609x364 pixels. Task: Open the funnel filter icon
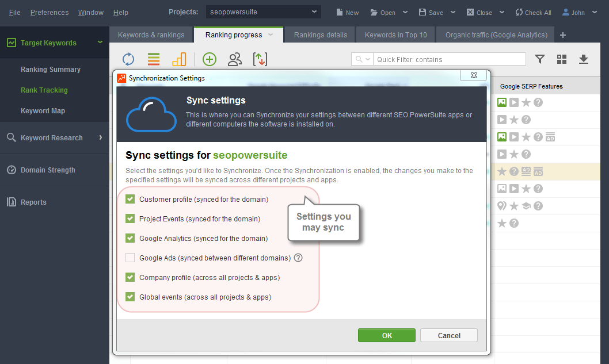click(x=539, y=59)
